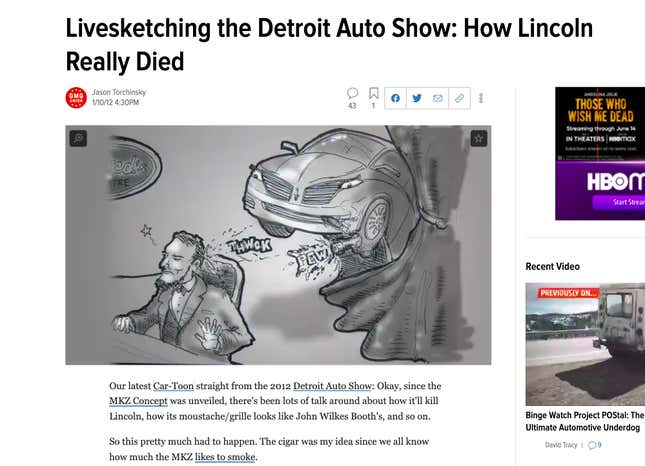Click the star icon on cartoon image
This screenshot has height=466, width=645.
click(x=479, y=138)
